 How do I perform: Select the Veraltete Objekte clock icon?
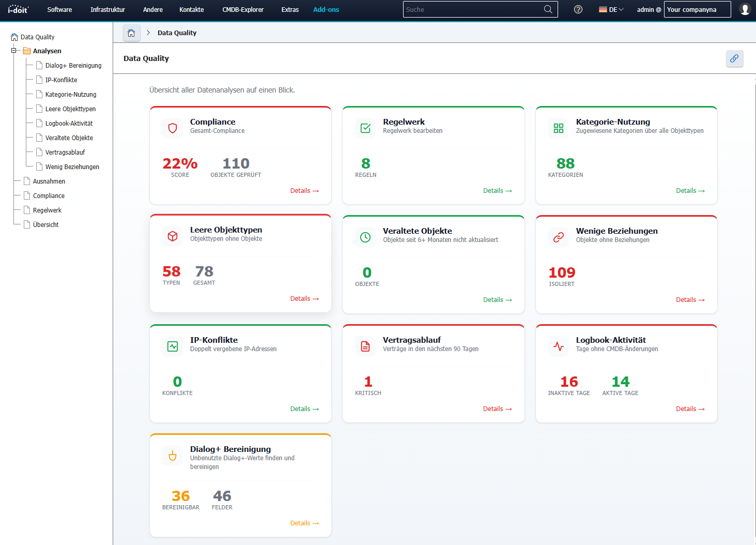tap(365, 237)
